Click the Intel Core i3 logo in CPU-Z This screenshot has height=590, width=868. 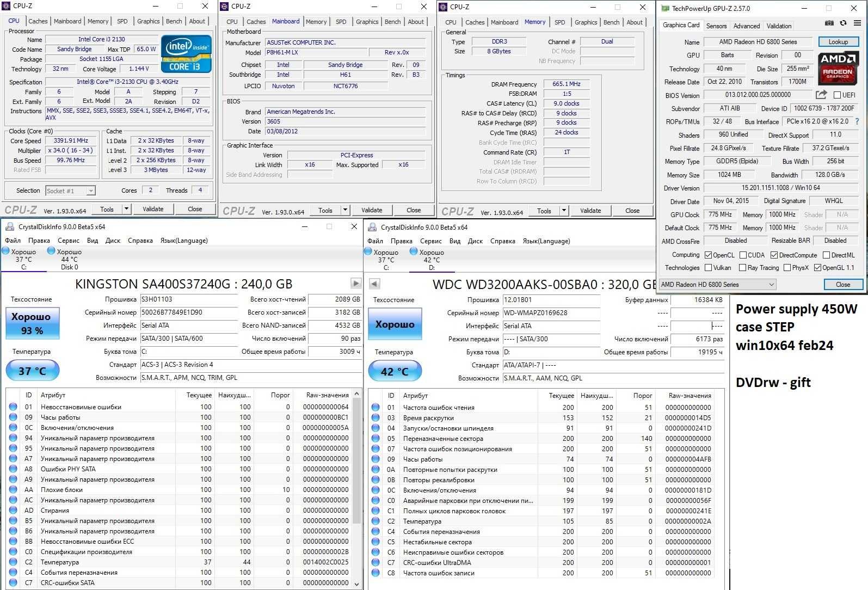tap(186, 54)
